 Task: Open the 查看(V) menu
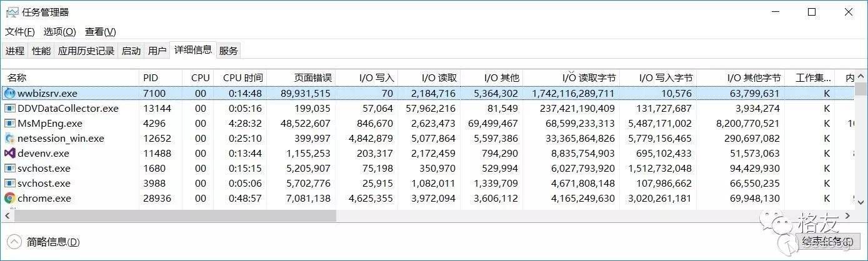click(100, 32)
